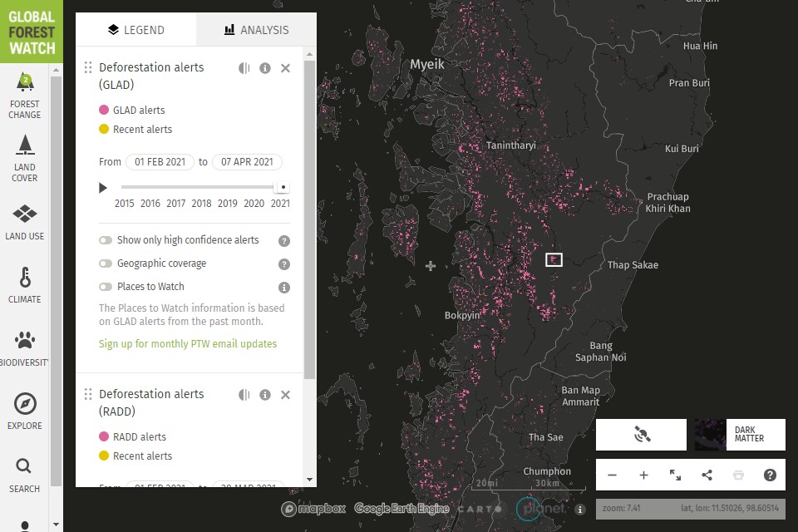Enable Show only high confidence alerts
Image resolution: width=798 pixels, height=532 pixels.
106,240
